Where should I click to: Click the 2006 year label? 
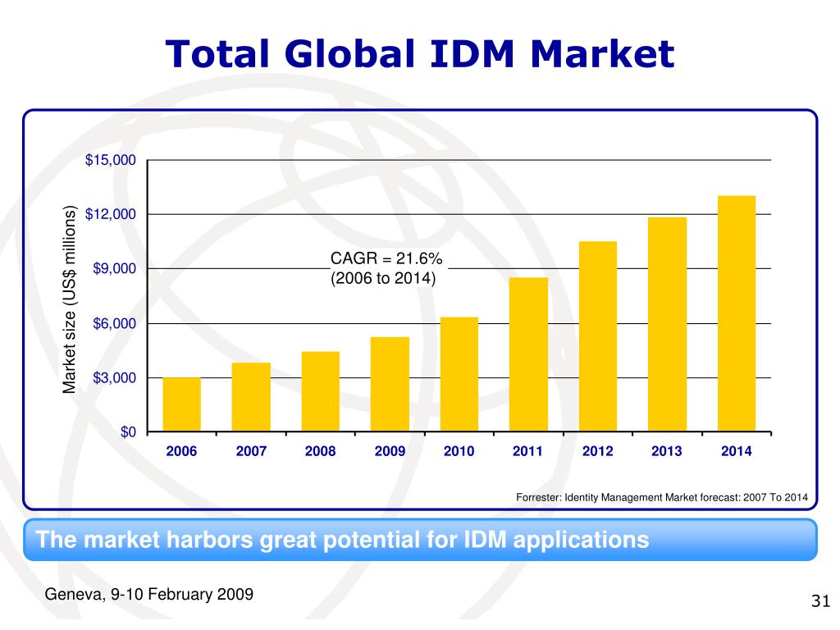tap(181, 451)
